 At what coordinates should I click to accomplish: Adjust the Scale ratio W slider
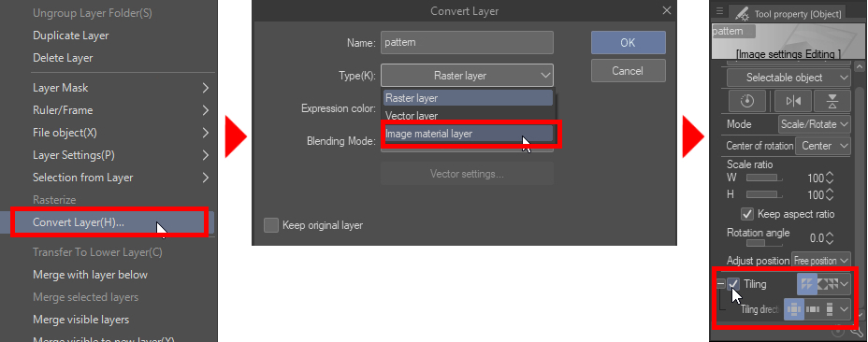(x=764, y=178)
